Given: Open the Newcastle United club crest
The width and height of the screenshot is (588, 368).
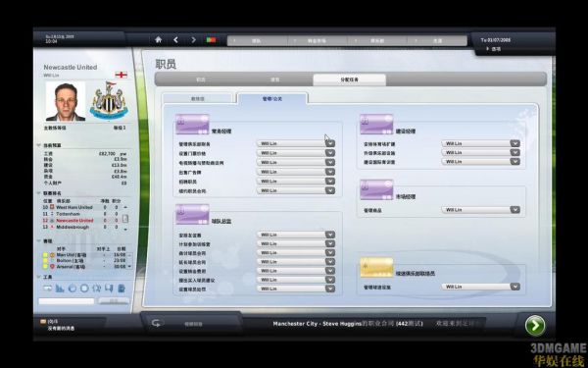Looking at the screenshot, I should click(109, 101).
